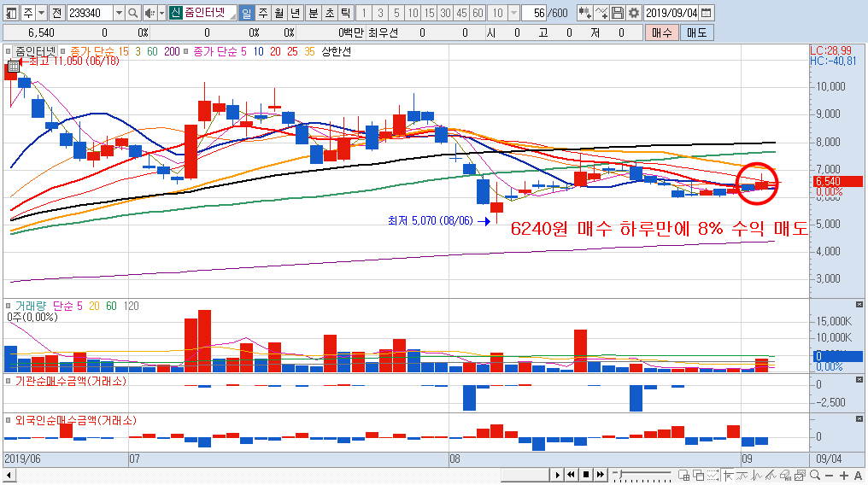The width and height of the screenshot is (868, 485).
Task: Click the dotted range chart icon
Action: [713, 475]
